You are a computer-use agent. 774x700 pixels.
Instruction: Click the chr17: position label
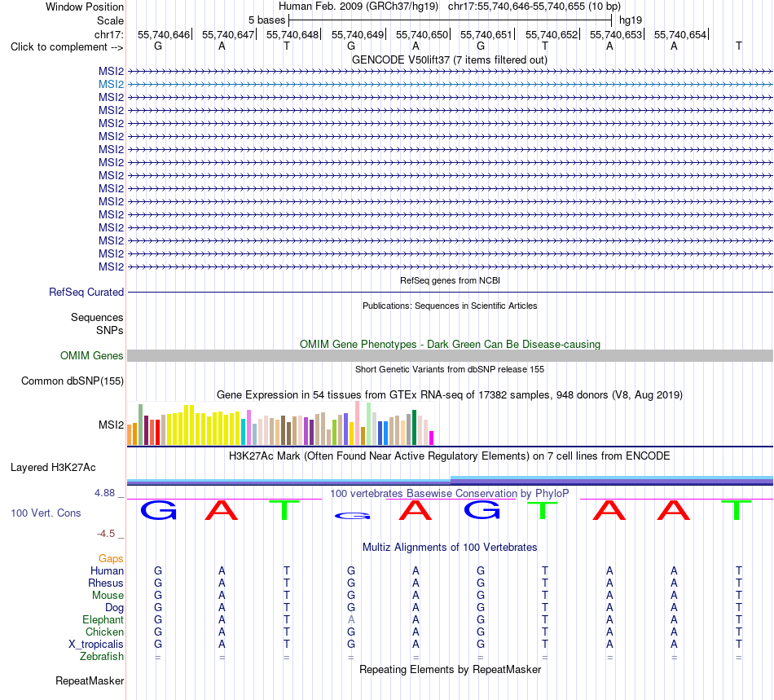(108, 34)
